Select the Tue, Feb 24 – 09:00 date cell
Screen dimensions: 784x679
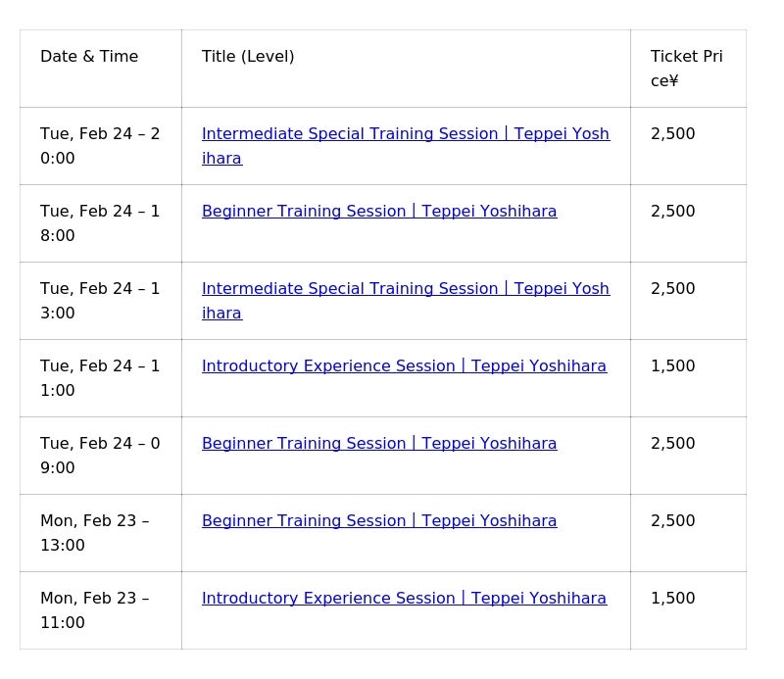coord(100,456)
